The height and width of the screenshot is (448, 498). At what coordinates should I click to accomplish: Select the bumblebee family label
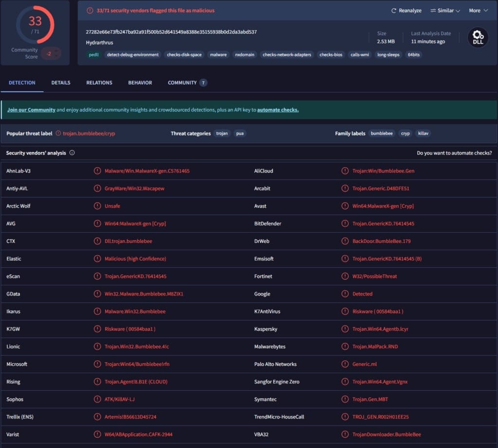[382, 133]
